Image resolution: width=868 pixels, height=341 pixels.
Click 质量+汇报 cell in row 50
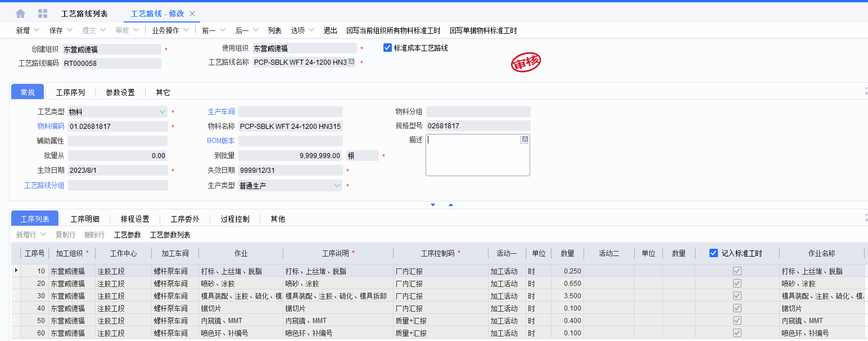[x=441, y=321]
